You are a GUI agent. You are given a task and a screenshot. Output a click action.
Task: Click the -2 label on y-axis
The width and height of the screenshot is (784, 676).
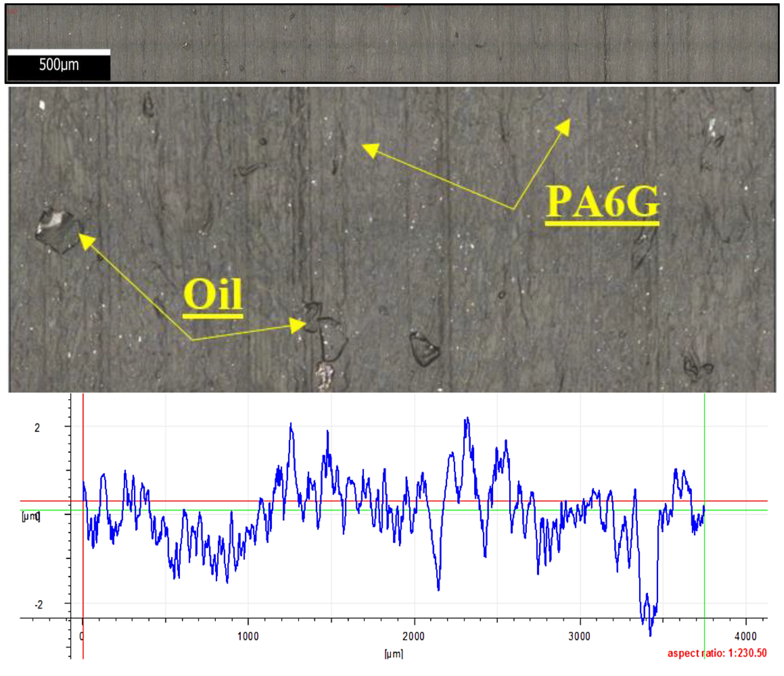(38, 604)
